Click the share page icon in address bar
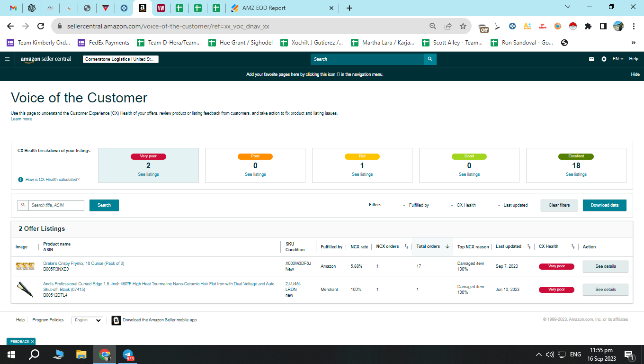This screenshot has width=644, height=364. (x=448, y=27)
